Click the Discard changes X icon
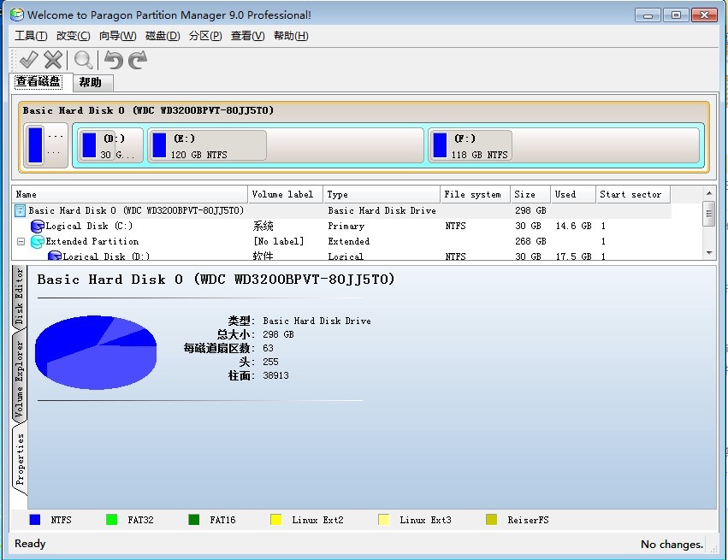This screenshot has width=728, height=560. point(53,60)
